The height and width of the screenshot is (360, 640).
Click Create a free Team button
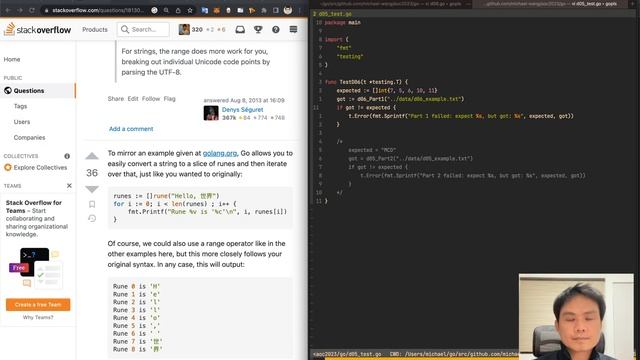[38, 304]
